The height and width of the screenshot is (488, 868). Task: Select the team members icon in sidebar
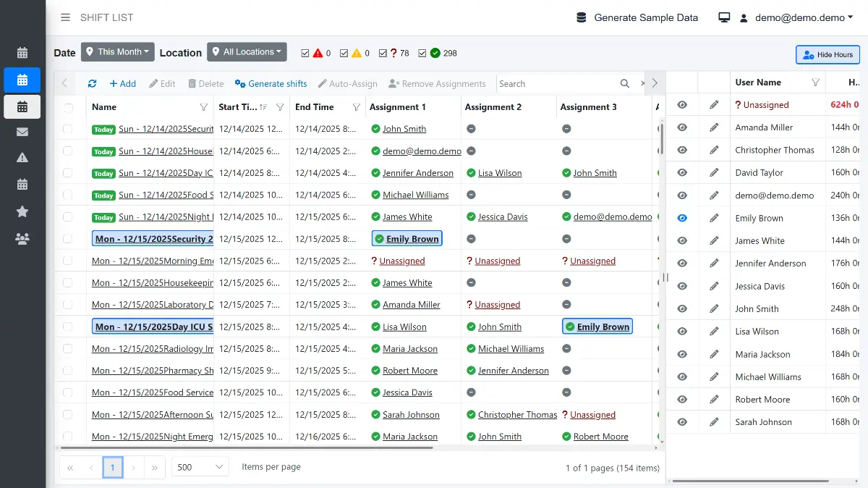tap(22, 238)
